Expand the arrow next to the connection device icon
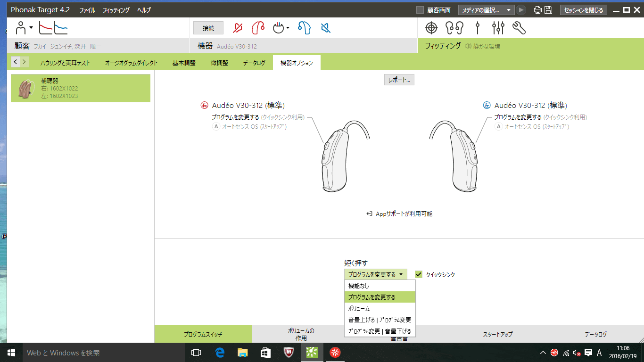The height and width of the screenshot is (362, 644). (x=288, y=28)
